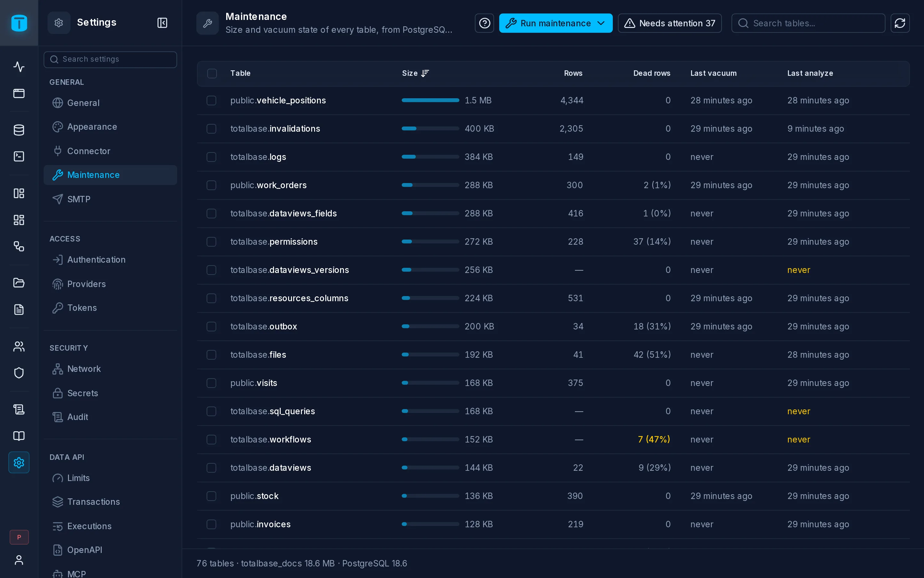
Task: Open the SMTP settings link
Action: pos(110,199)
